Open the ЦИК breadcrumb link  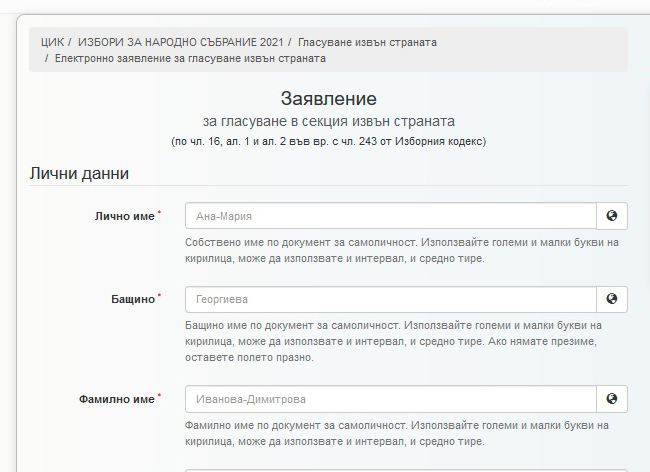(x=52, y=43)
